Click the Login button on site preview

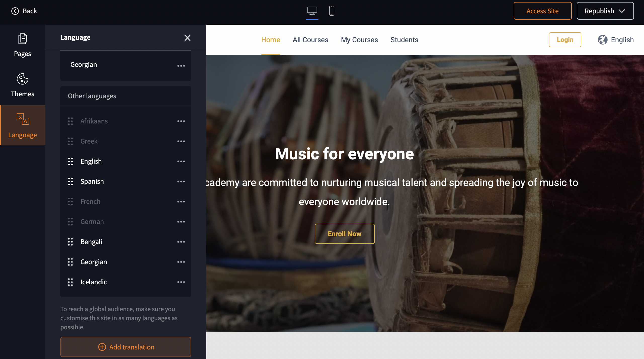point(565,39)
